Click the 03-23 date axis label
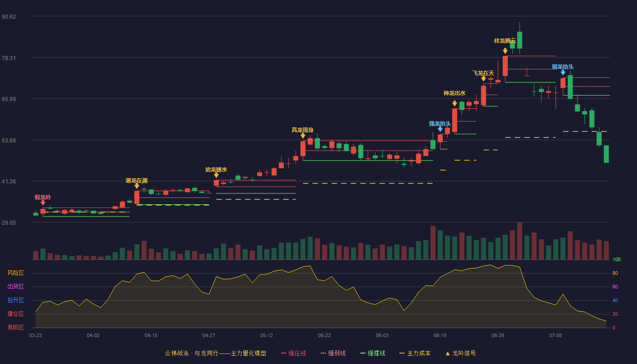 [35, 335]
